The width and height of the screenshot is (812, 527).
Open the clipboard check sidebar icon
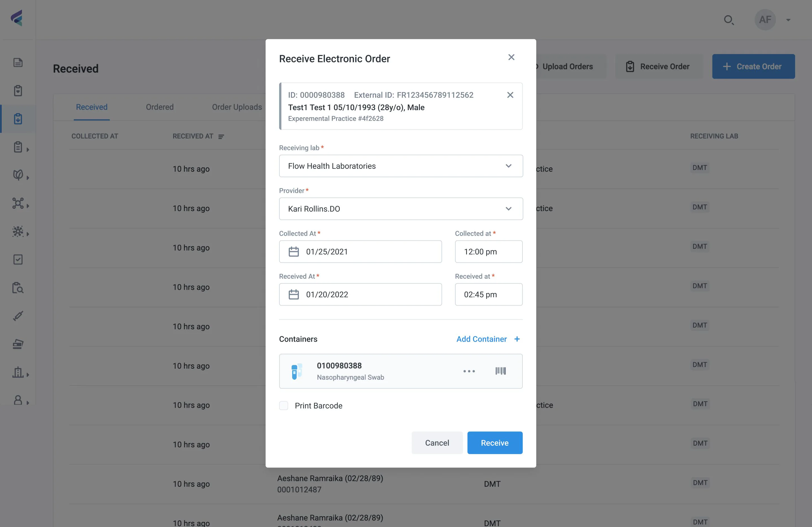pyautogui.click(x=18, y=91)
